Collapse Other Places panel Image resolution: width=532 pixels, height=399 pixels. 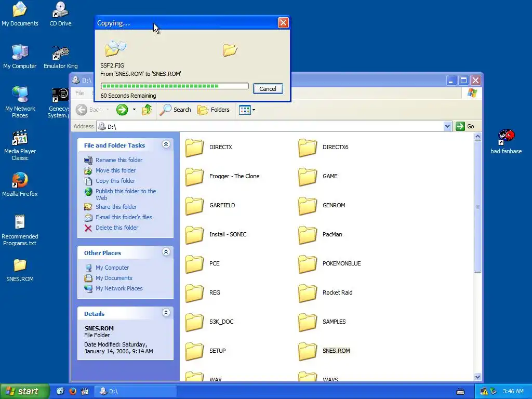[x=166, y=252]
